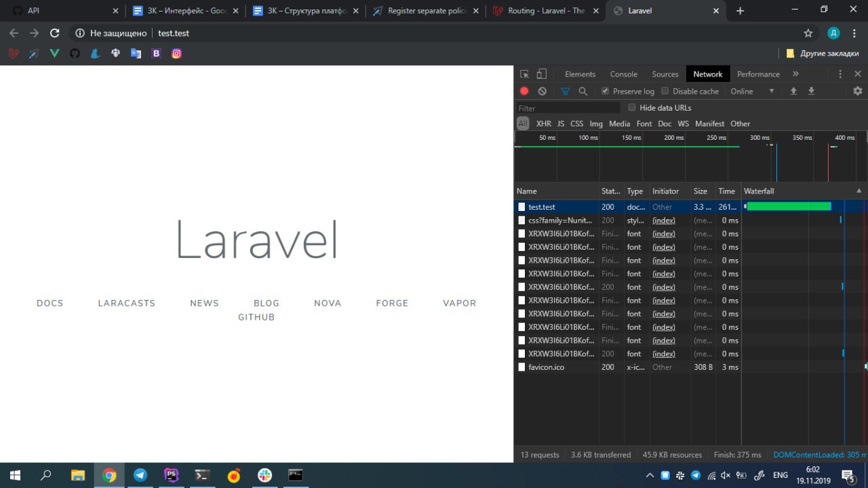The image size is (868, 488).
Task: Click the network Filter text field
Action: click(568, 108)
